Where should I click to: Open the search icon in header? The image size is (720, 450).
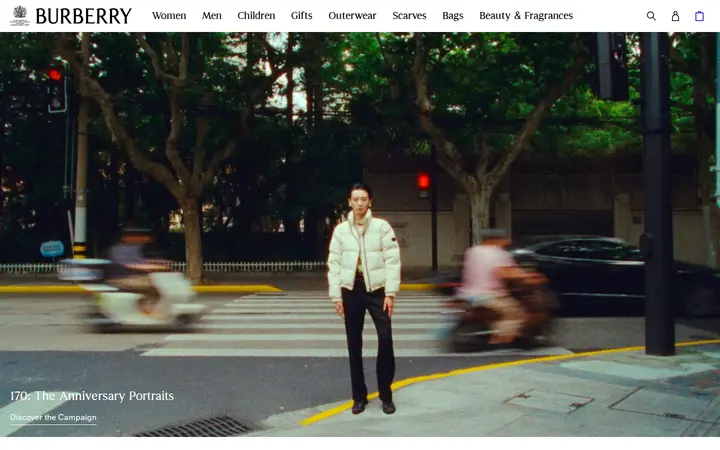651,16
